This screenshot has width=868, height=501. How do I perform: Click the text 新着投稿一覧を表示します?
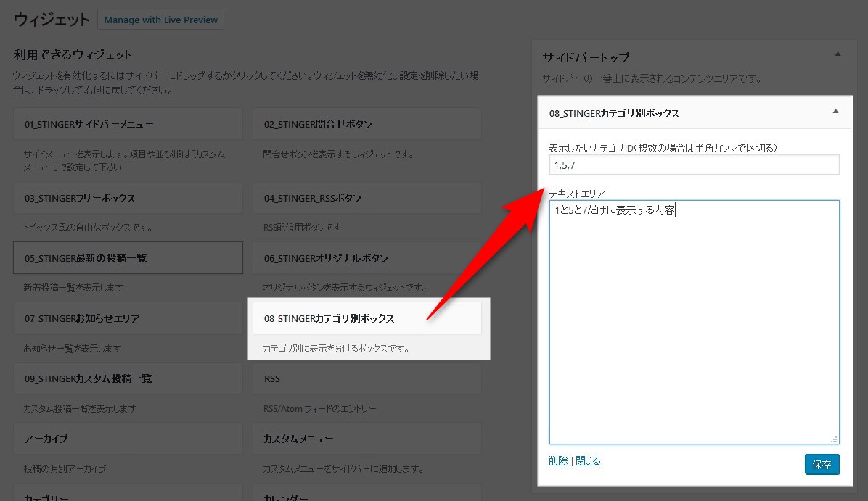73,288
